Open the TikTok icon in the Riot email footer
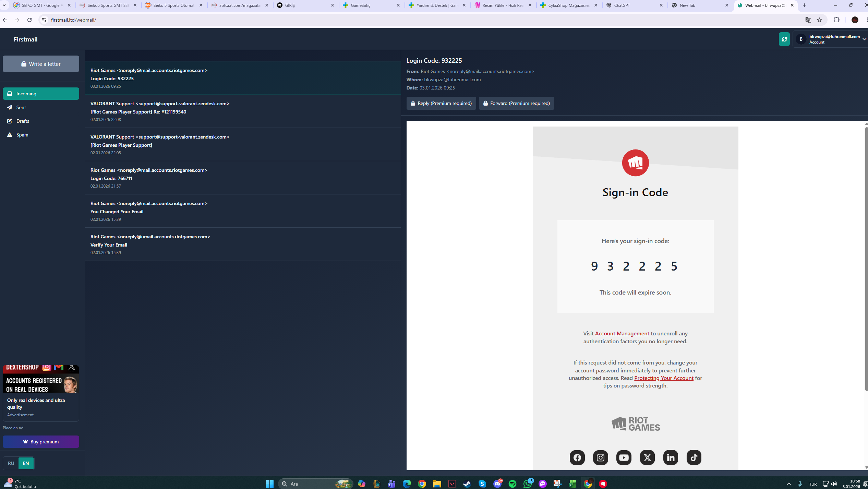This screenshot has width=868, height=489. click(x=694, y=457)
